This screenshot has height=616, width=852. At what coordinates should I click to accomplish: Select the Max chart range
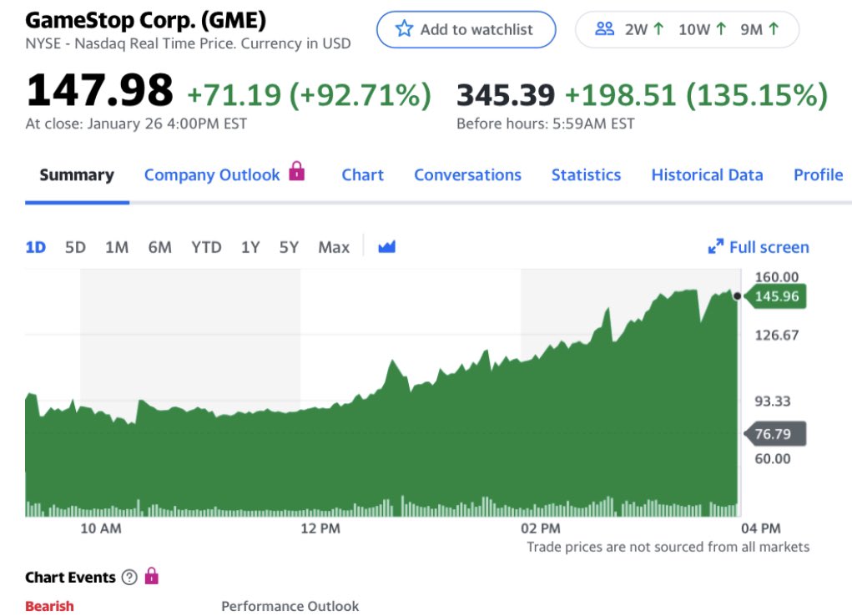(x=334, y=247)
